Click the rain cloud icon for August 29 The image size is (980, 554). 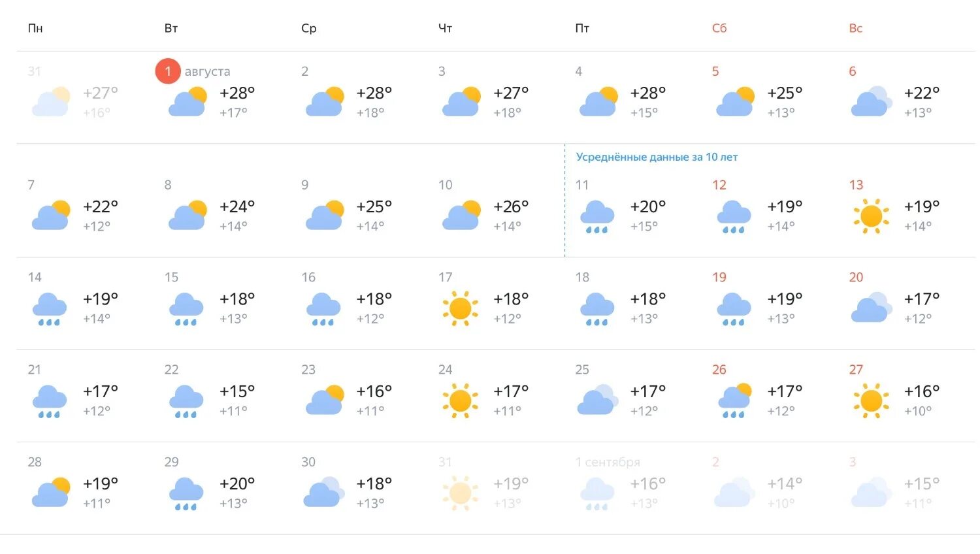click(186, 494)
